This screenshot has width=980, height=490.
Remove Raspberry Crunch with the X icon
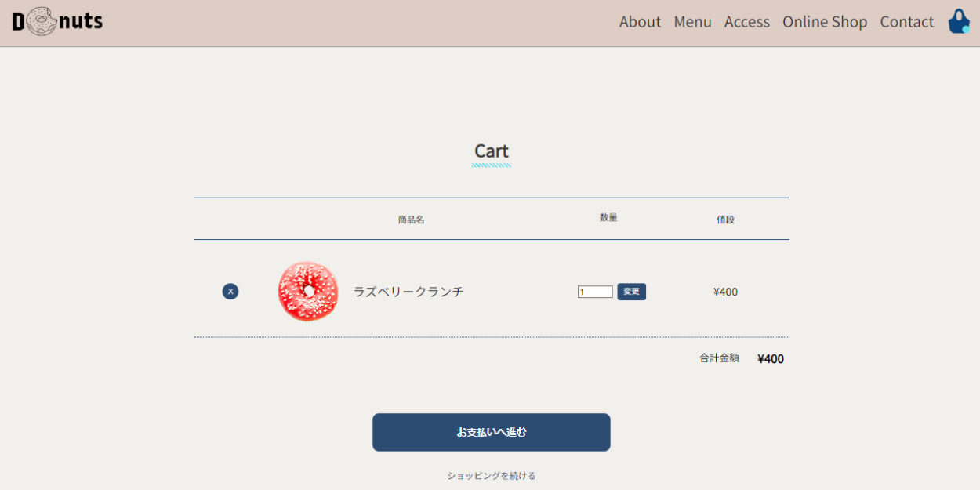pyautogui.click(x=230, y=292)
